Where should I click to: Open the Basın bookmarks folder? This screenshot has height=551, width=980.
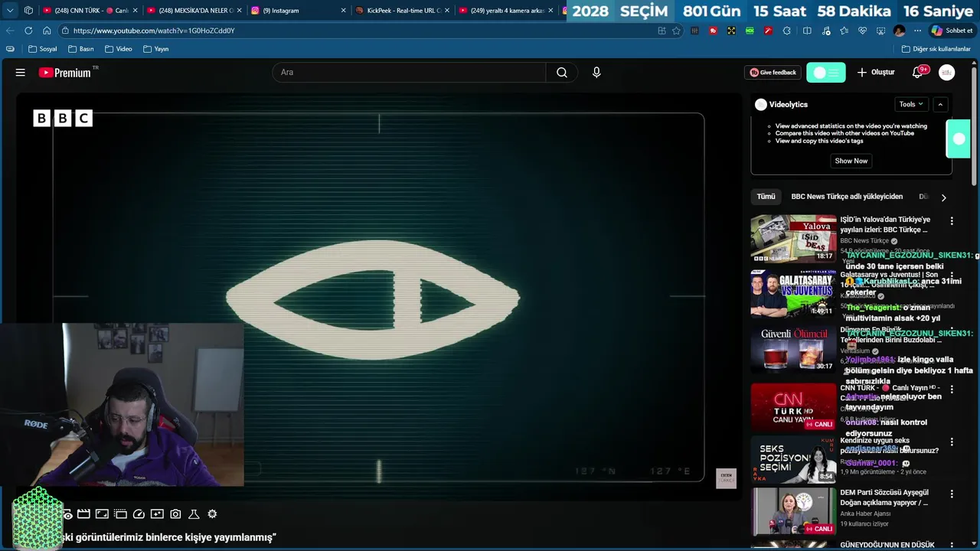(x=80, y=49)
